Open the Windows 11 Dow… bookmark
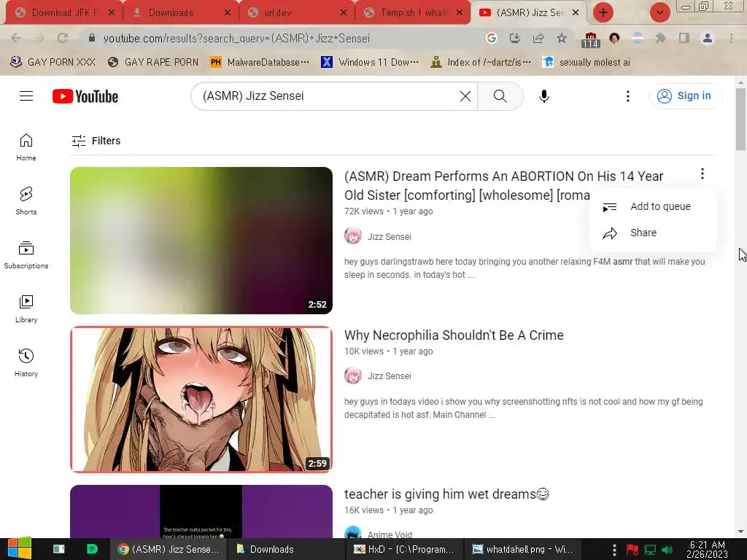Viewport: 747px width, 560px height. tap(370, 63)
